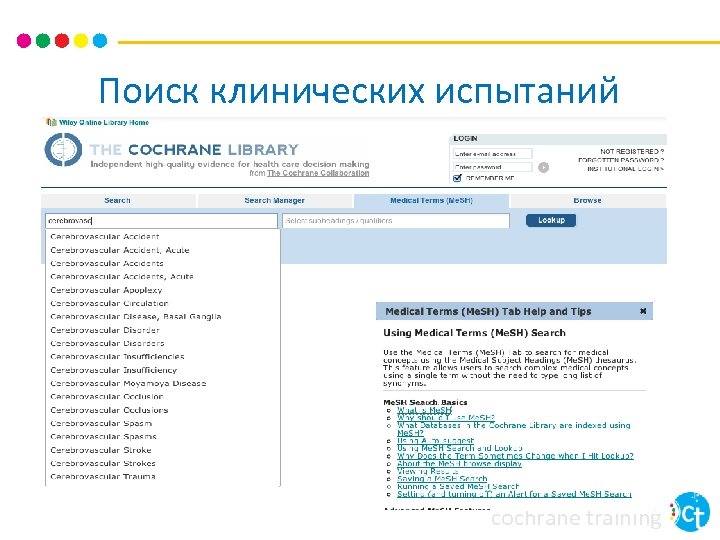Open the Browse tab
720x540 pixels.
tap(588, 201)
